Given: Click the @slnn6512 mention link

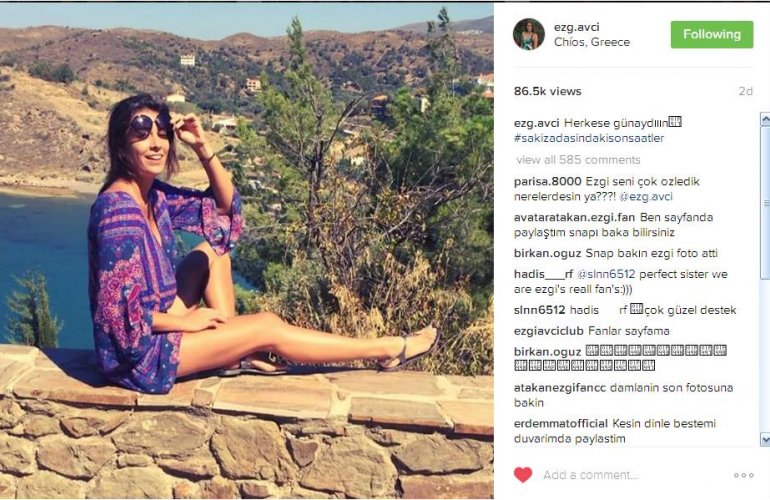Looking at the screenshot, I should (x=606, y=274).
